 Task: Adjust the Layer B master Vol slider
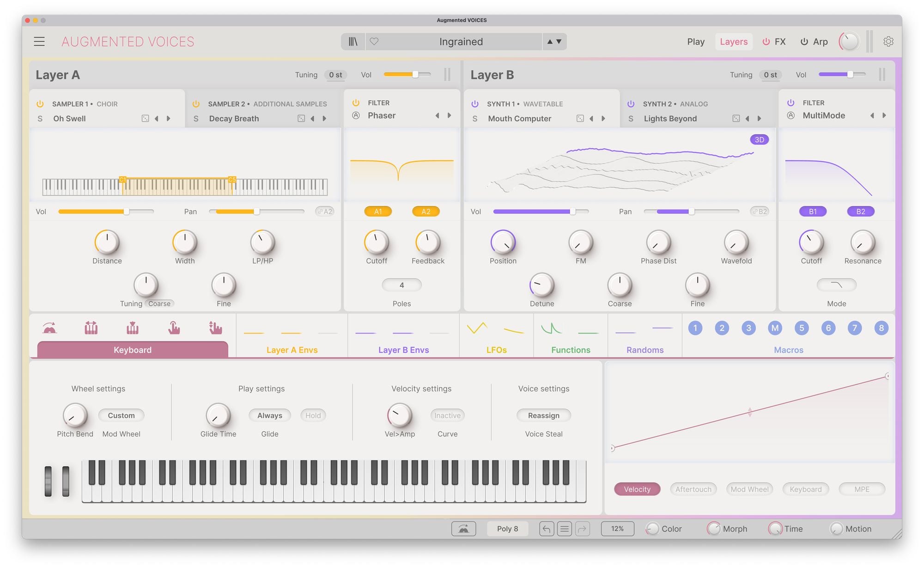842,74
